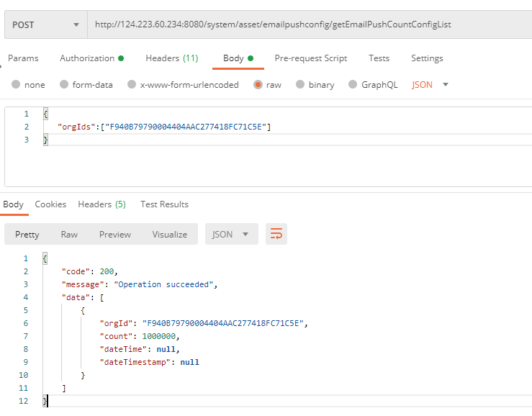Open the Pre-request Script tab
Image resolution: width=532 pixels, height=416 pixels.
310,58
